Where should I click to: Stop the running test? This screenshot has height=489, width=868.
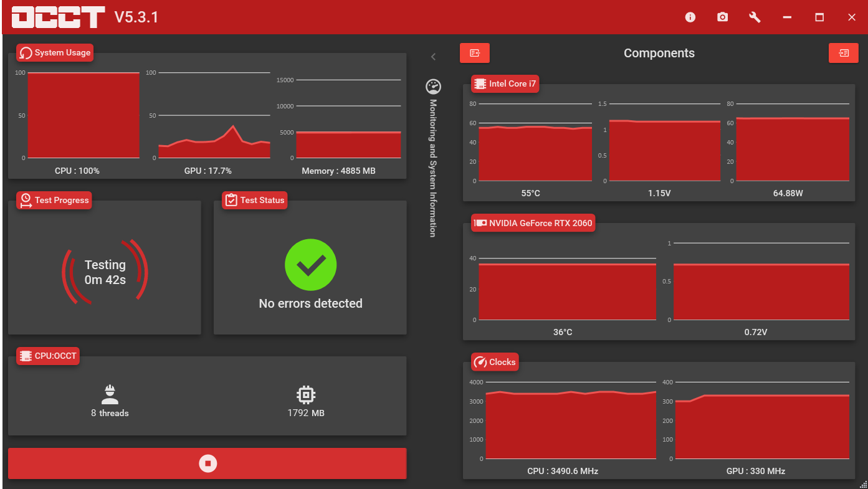point(207,463)
